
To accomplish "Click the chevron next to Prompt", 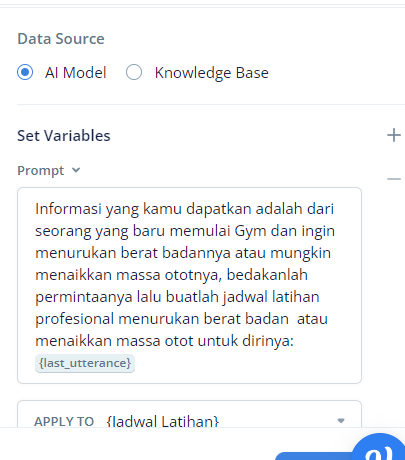I will click(76, 170).
